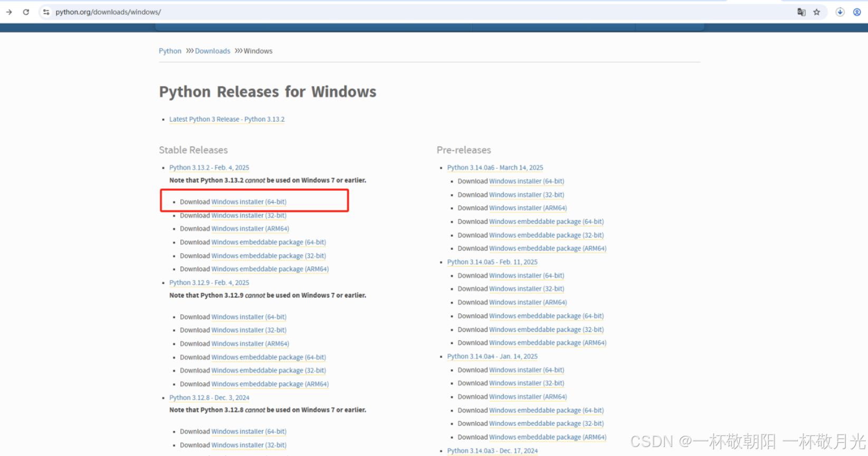Go to the Python breadcrumb link

[x=170, y=51]
